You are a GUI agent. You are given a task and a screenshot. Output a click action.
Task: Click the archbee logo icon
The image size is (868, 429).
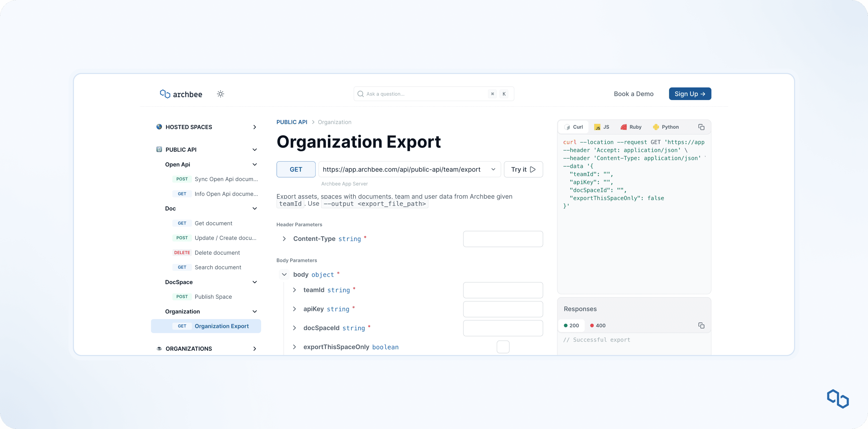point(165,94)
